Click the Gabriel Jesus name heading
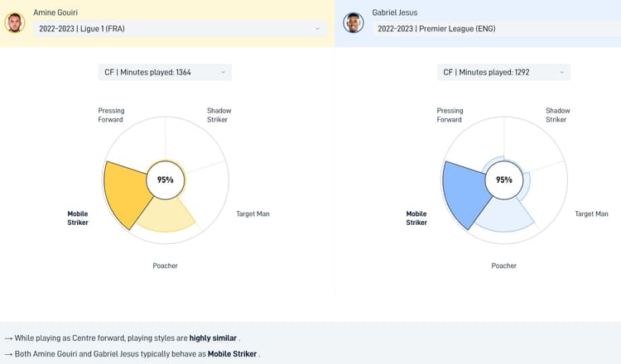 coord(394,13)
